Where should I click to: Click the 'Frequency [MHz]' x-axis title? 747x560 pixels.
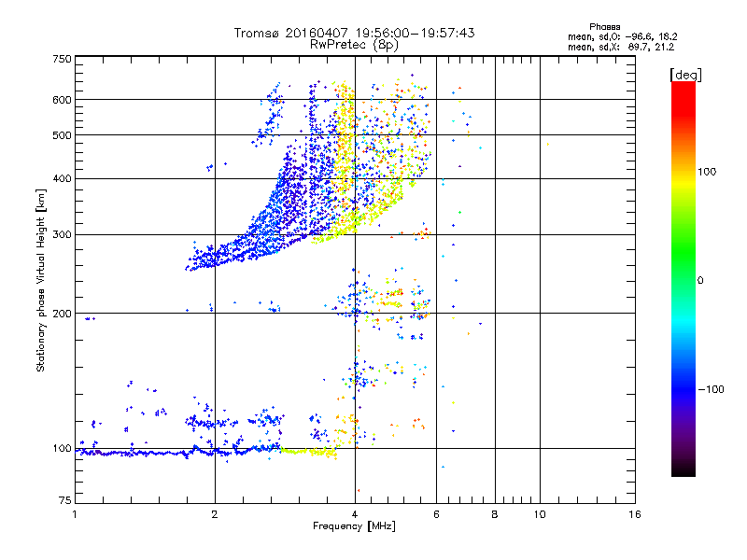[x=354, y=526]
